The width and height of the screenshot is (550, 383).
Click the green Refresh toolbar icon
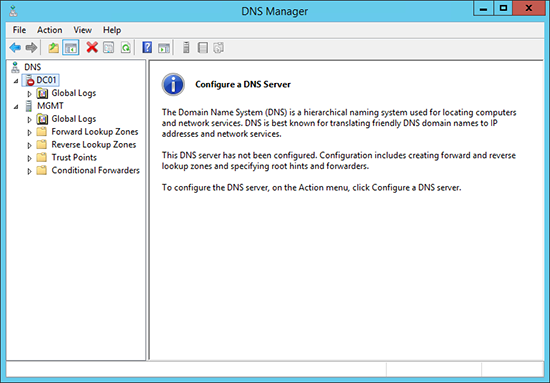click(126, 47)
